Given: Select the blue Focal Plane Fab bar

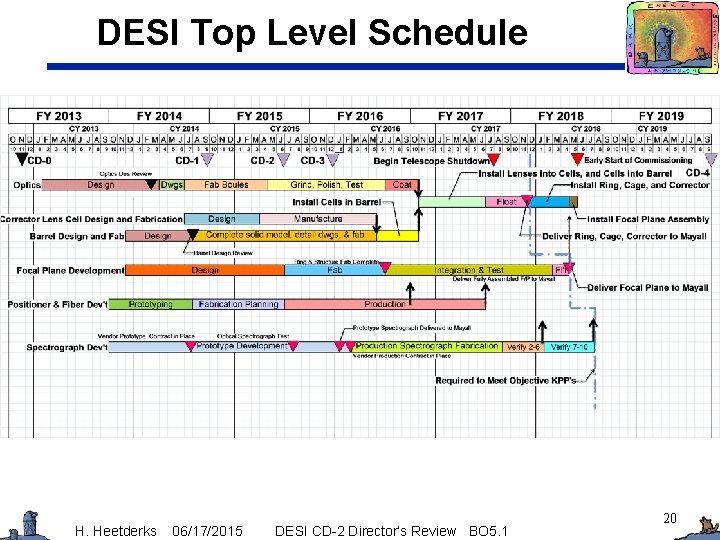Looking at the screenshot, I should click(x=335, y=270).
